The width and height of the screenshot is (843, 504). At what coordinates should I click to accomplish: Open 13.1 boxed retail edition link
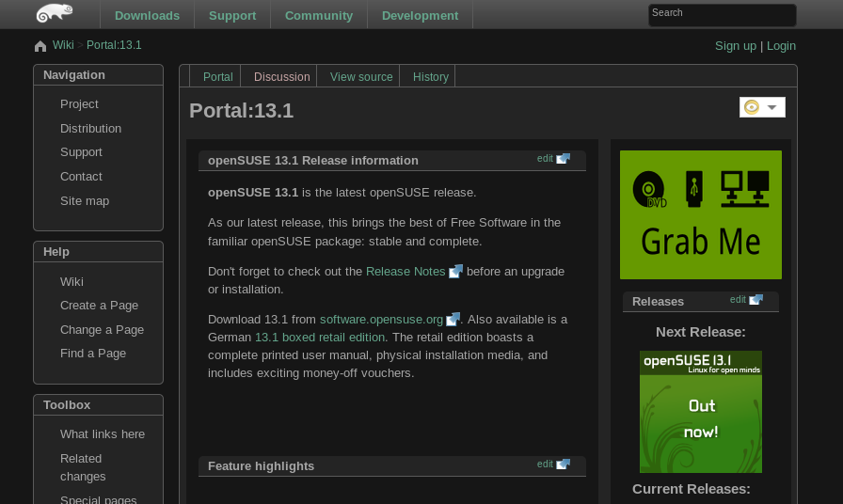click(x=320, y=338)
